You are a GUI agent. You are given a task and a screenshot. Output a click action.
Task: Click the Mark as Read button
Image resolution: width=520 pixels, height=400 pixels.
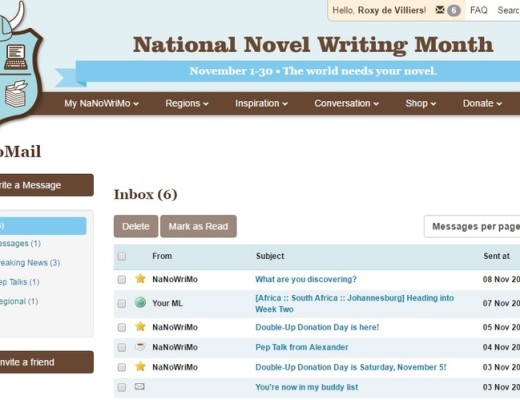tap(198, 226)
